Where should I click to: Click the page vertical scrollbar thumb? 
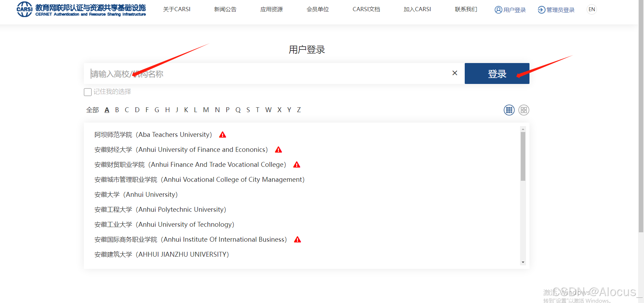coord(641,116)
